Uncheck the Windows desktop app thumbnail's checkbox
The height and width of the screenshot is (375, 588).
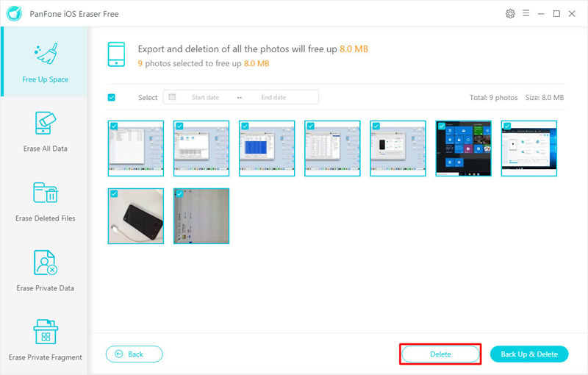pos(507,126)
